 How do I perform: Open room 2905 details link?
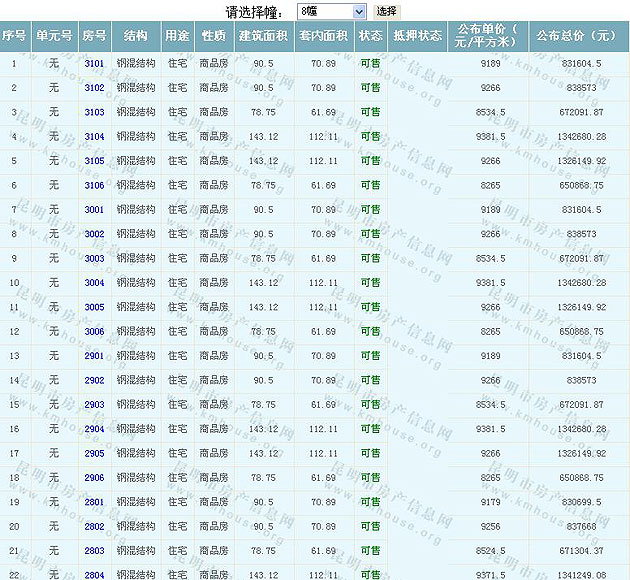[94, 453]
